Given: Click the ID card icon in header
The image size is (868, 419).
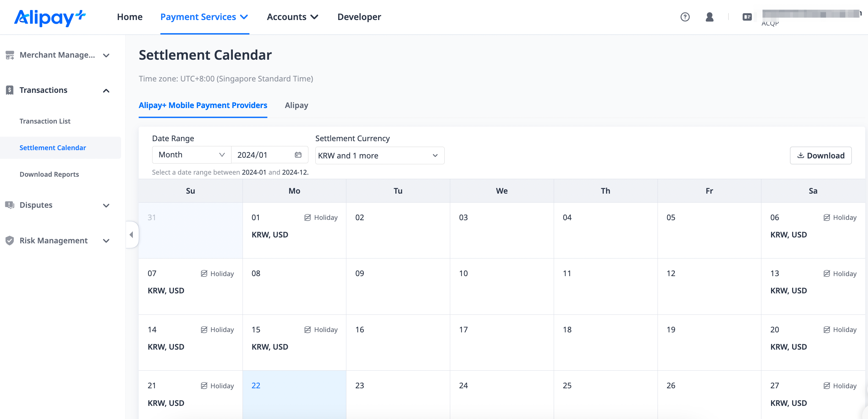Looking at the screenshot, I should (x=747, y=17).
